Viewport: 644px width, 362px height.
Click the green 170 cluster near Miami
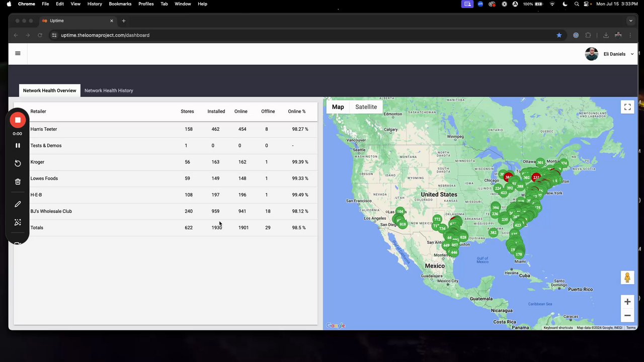519,254
